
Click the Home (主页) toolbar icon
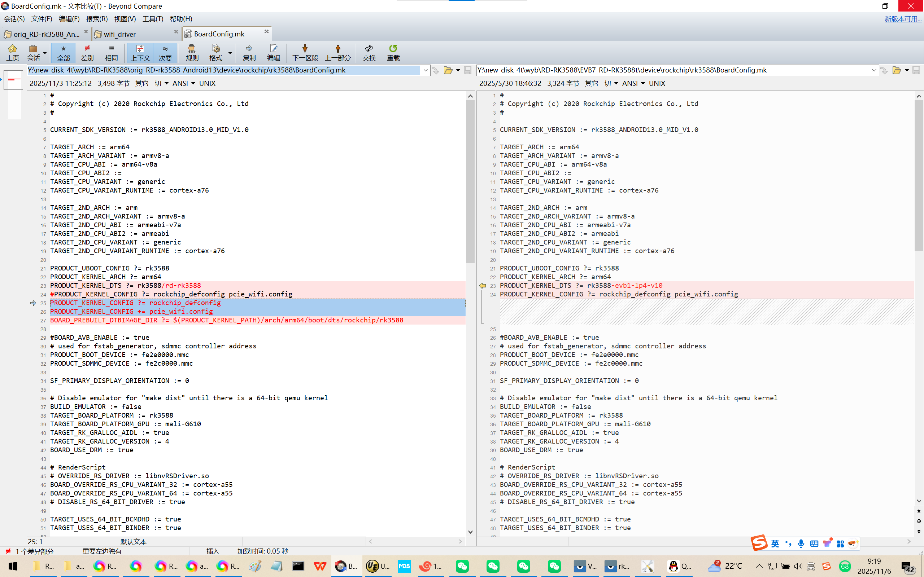point(12,52)
